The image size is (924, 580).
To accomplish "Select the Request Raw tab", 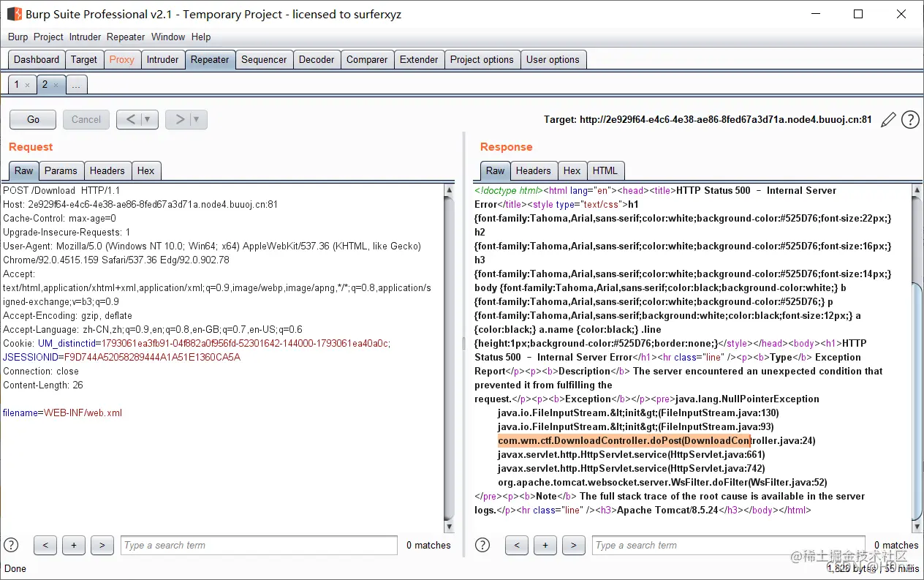I will coord(24,170).
